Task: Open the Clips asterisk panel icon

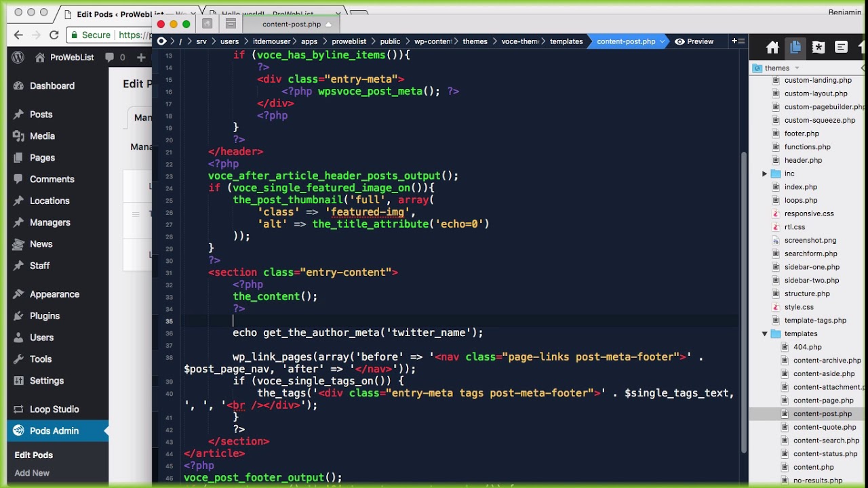Action: point(818,47)
